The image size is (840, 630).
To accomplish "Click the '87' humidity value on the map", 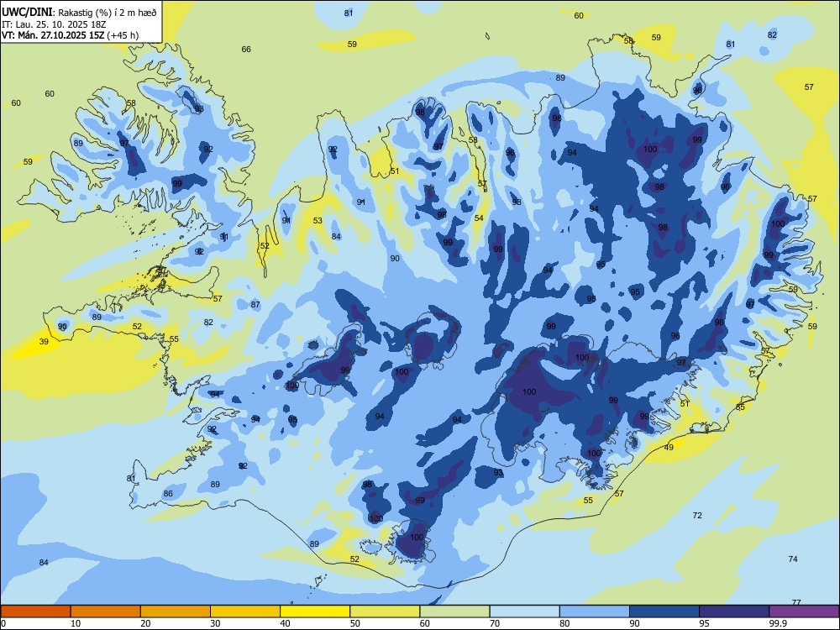I will pos(255,304).
